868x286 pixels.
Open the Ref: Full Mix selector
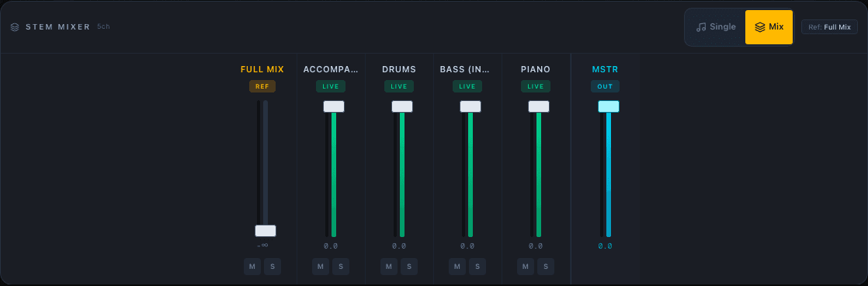829,26
